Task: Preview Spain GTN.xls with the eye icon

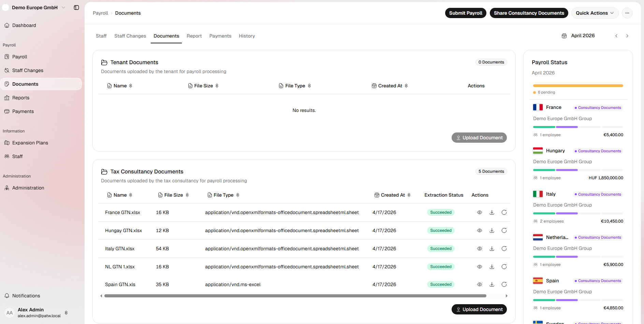Action: point(480,284)
